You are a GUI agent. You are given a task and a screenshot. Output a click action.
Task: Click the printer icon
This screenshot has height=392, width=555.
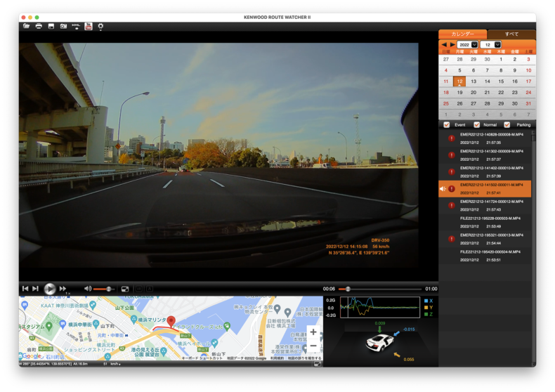click(x=39, y=26)
